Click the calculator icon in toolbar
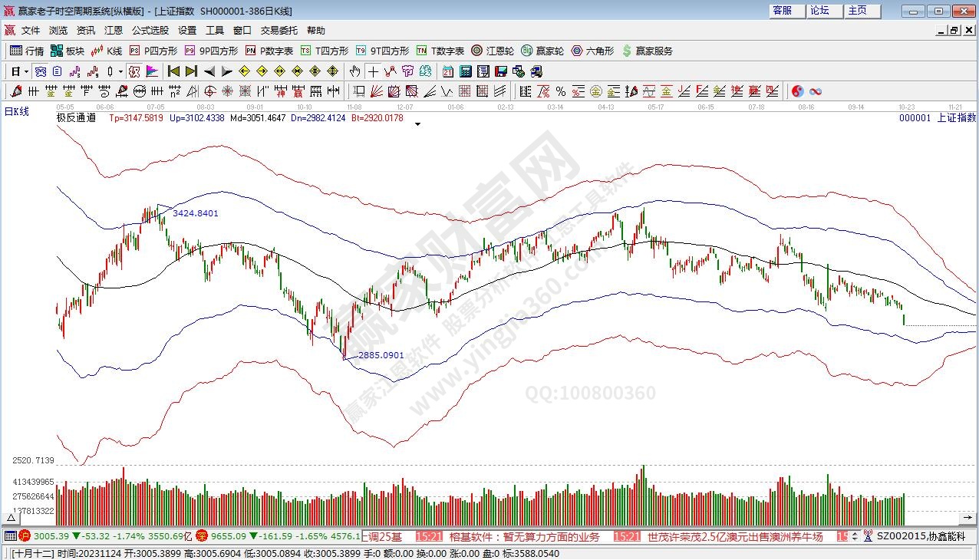Screen dimensions: 979x560 pos(466,71)
